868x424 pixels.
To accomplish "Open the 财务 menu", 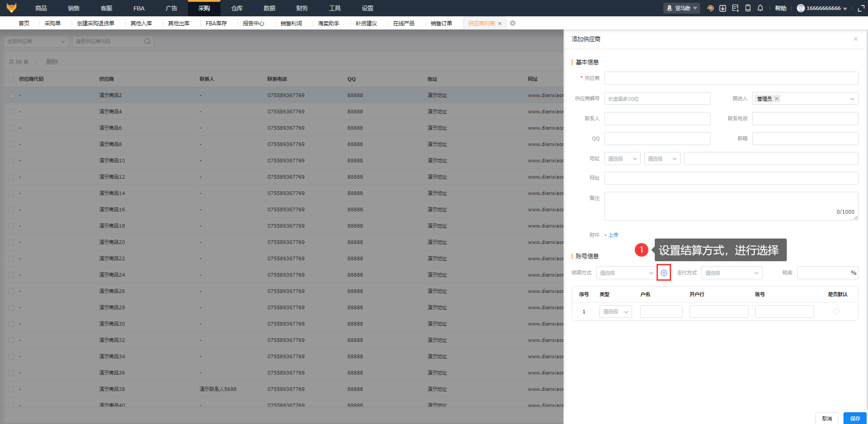I will [302, 8].
